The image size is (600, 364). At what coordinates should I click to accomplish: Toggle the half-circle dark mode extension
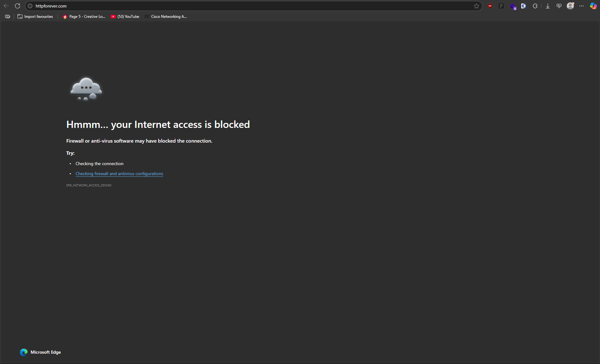click(523, 6)
